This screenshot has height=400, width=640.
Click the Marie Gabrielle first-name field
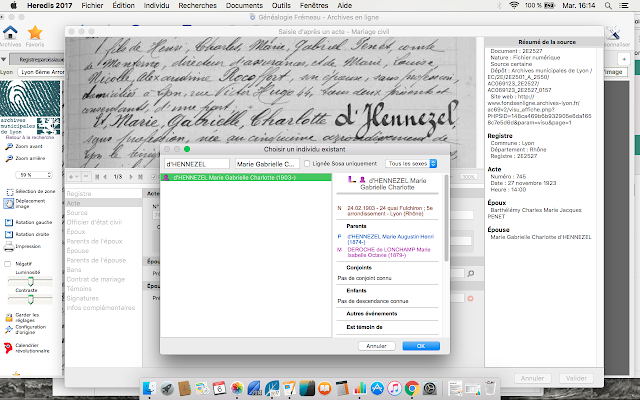pyautogui.click(x=267, y=164)
